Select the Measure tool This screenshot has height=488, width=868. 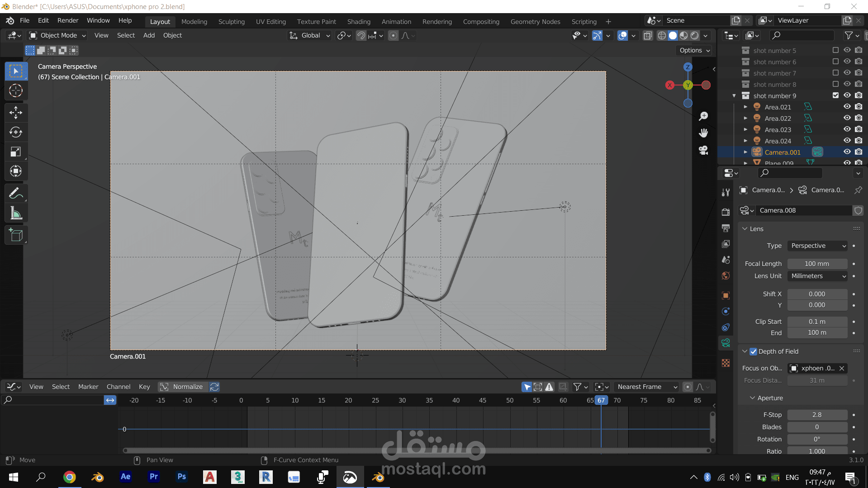(16, 213)
